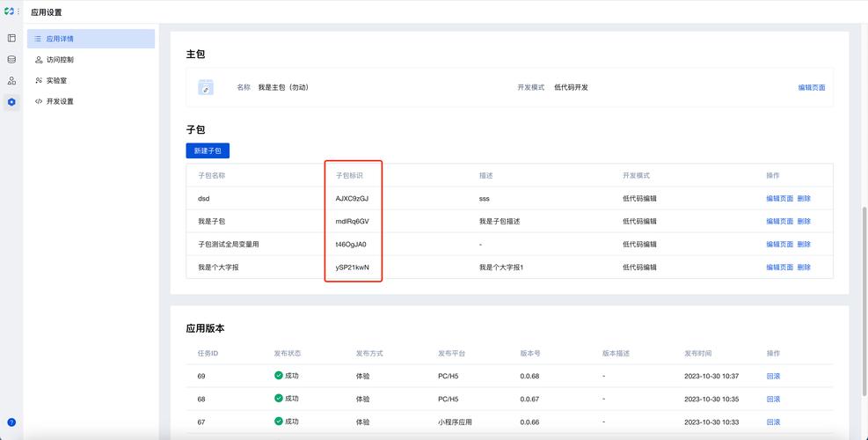Click the 主包 package thumbnail icon

[206, 87]
